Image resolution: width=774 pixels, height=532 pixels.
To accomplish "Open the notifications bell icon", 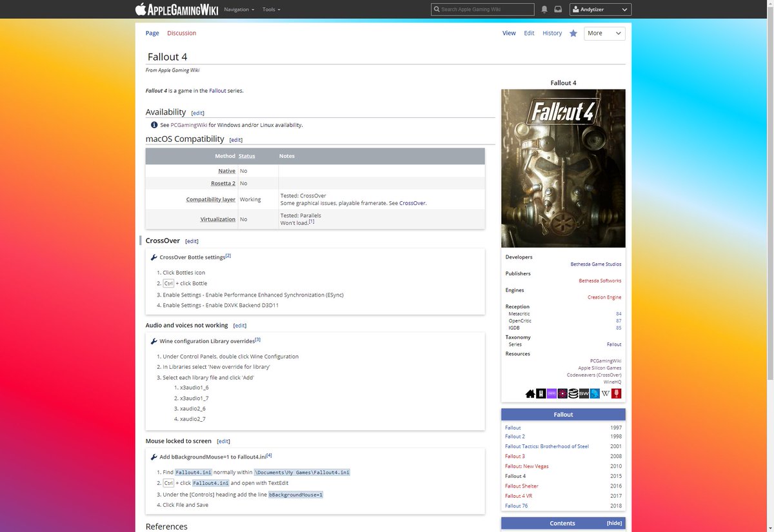I will tap(544, 10).
